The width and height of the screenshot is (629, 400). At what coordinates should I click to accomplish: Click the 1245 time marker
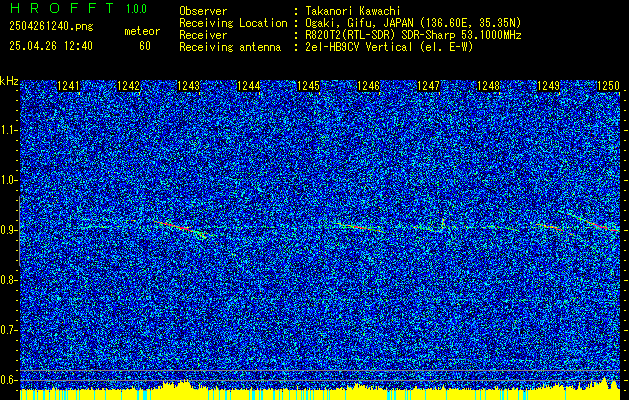[x=308, y=86]
